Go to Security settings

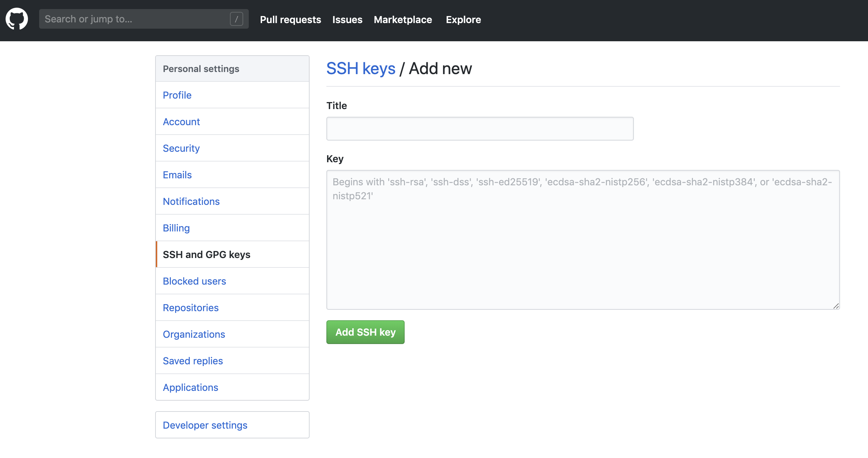coord(181,148)
